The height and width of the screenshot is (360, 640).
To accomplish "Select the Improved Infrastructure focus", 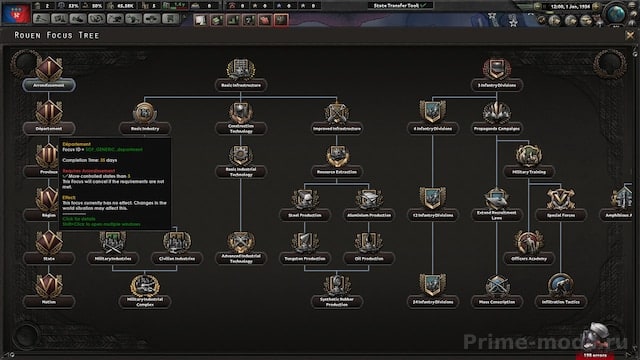I will (337, 118).
